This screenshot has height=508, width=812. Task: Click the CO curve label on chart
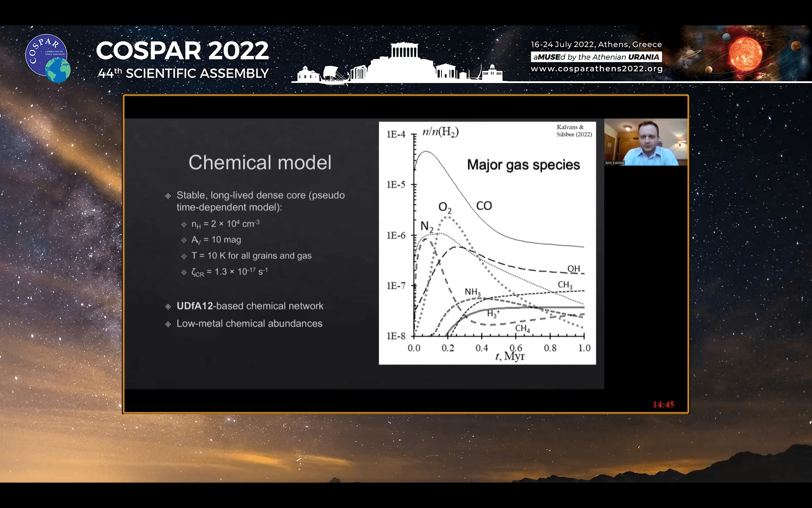coord(484,206)
